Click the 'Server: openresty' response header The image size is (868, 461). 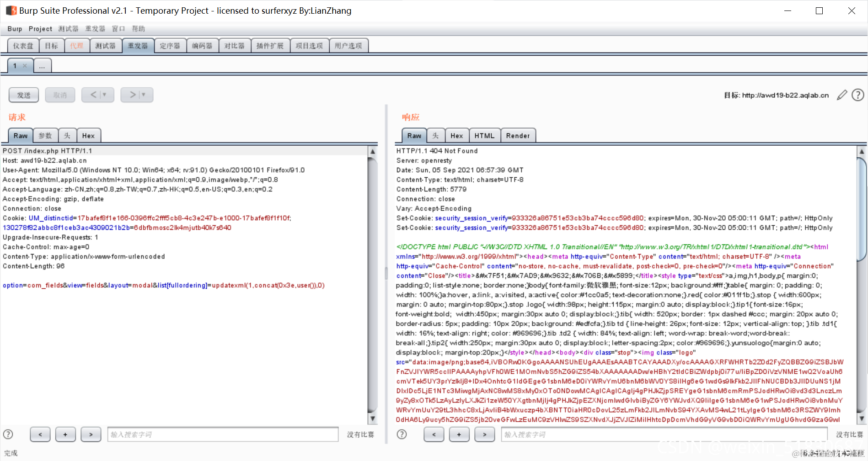click(424, 160)
